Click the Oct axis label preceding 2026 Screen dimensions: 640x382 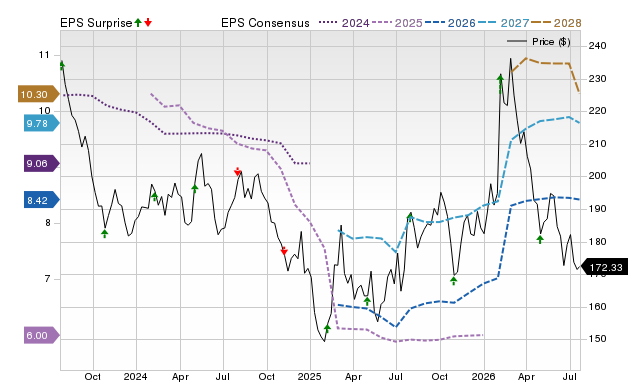tap(440, 376)
